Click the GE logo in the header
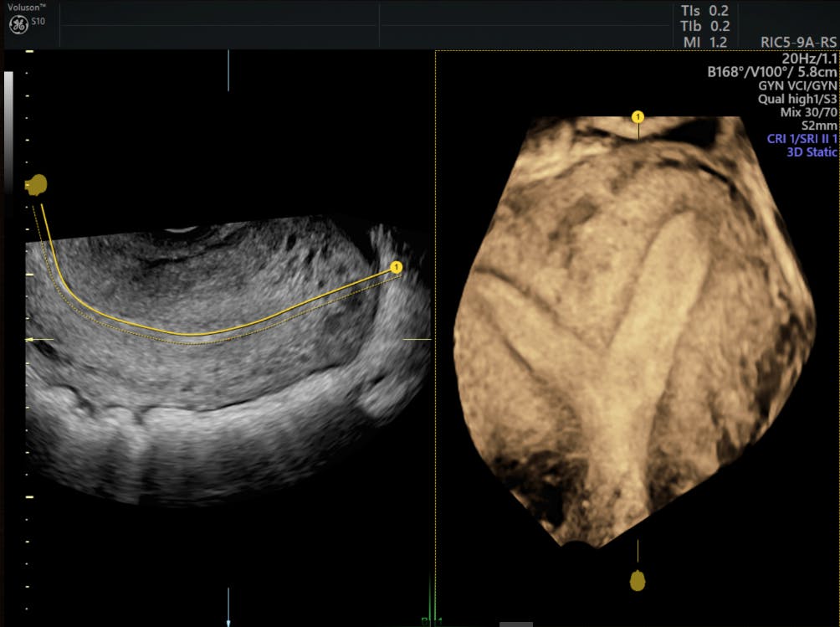This screenshot has width=840, height=627. [18, 24]
